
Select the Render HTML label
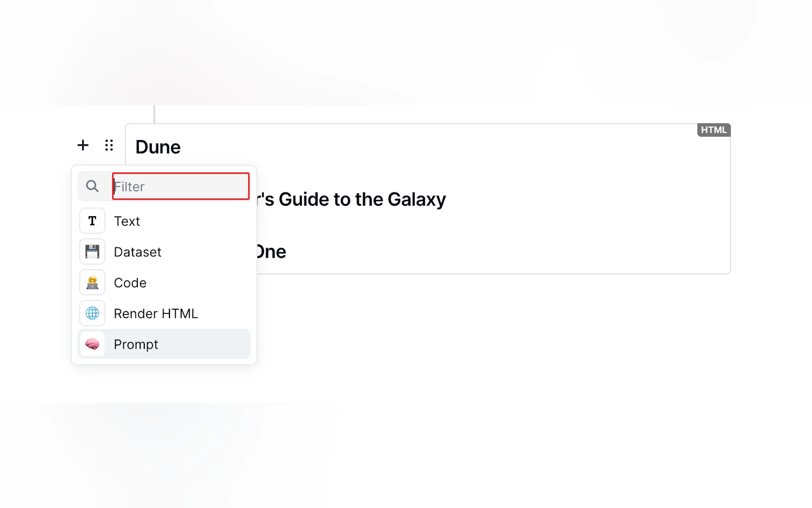156,314
